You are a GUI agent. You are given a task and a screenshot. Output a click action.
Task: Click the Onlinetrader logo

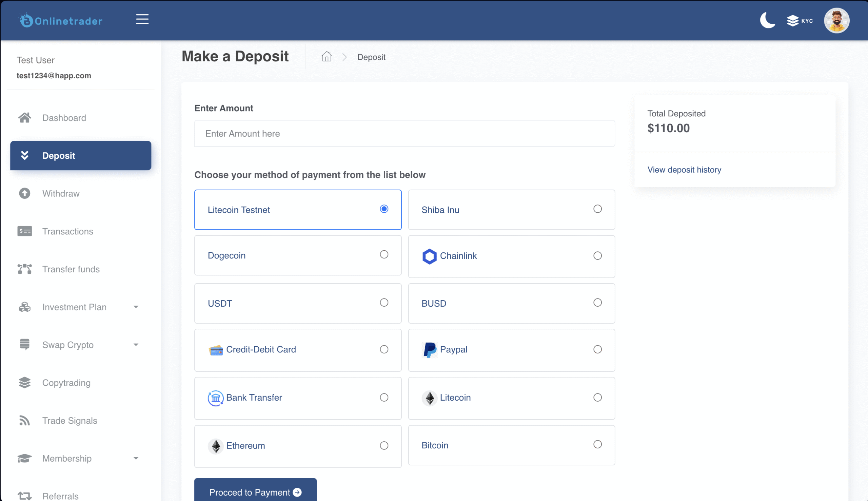tap(61, 21)
